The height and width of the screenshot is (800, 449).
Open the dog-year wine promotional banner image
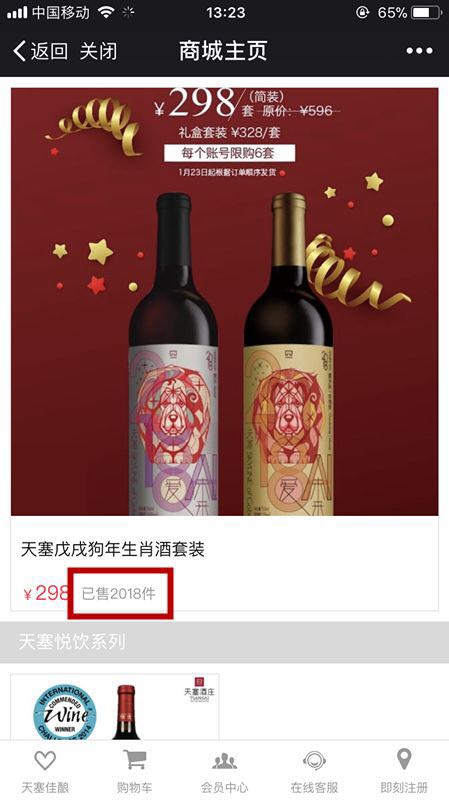pos(224,302)
